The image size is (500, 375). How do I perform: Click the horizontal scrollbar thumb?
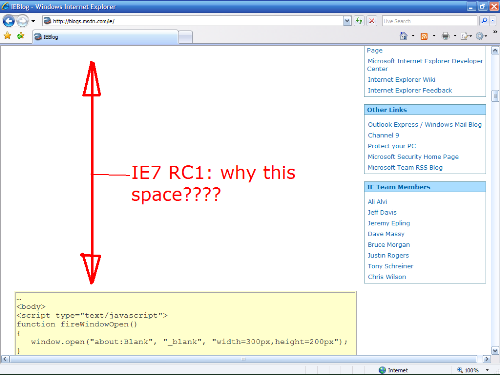pyautogui.click(x=244, y=359)
